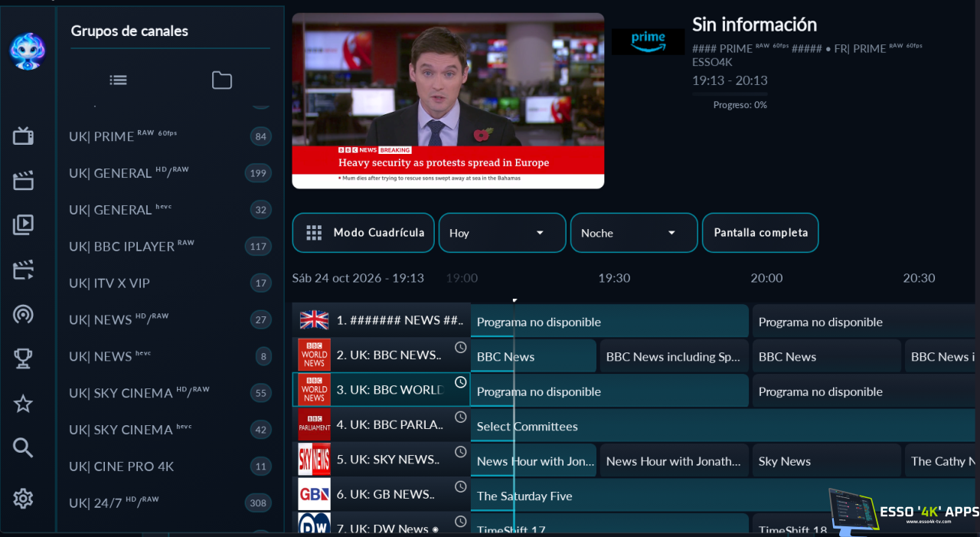Screen dimensions: 980x537
Task: Open the Noche time-of-day dropdown
Action: click(634, 233)
